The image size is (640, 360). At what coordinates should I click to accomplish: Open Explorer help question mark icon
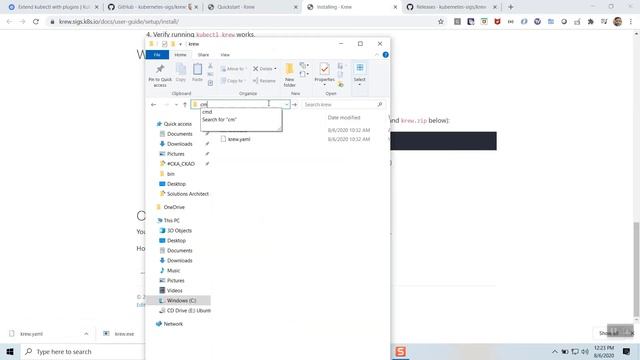[385, 55]
